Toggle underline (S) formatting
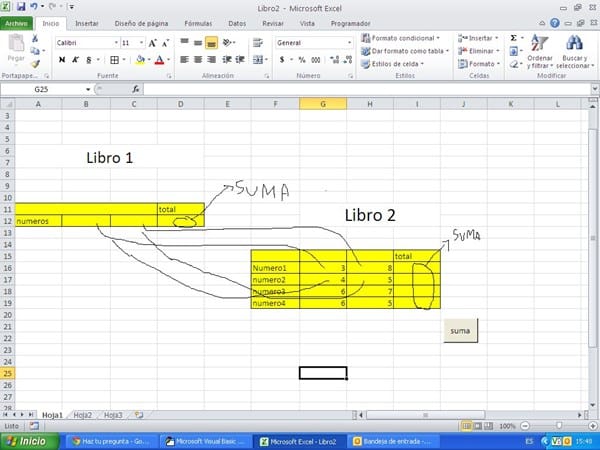Viewport: 600px width, 450px height. click(88, 60)
